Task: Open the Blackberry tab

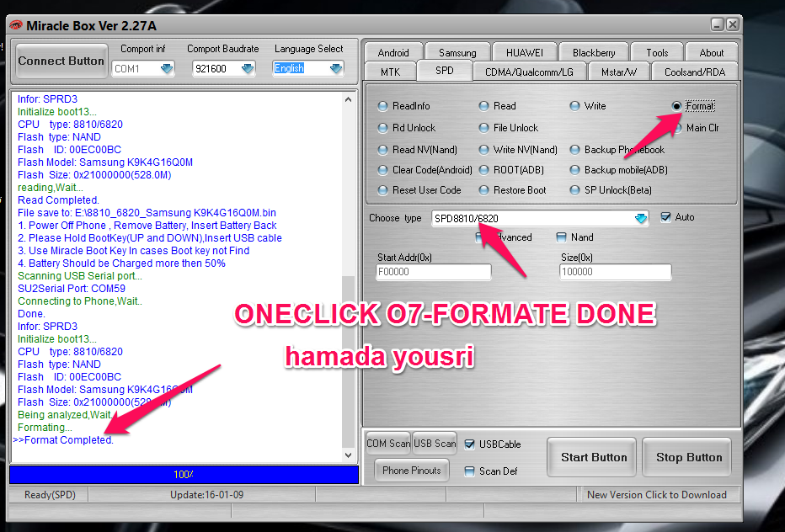Action: (x=594, y=52)
